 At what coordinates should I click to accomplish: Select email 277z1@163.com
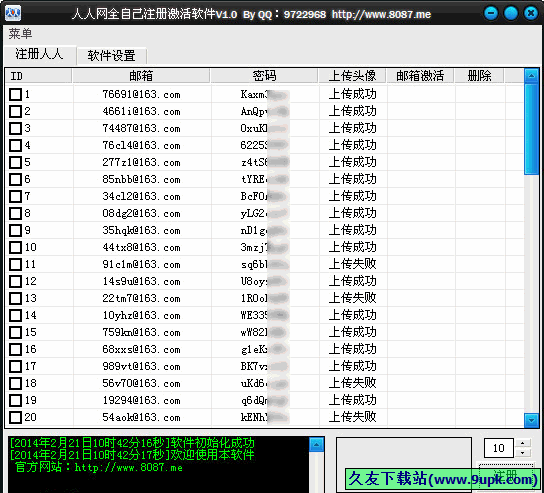click(x=142, y=162)
